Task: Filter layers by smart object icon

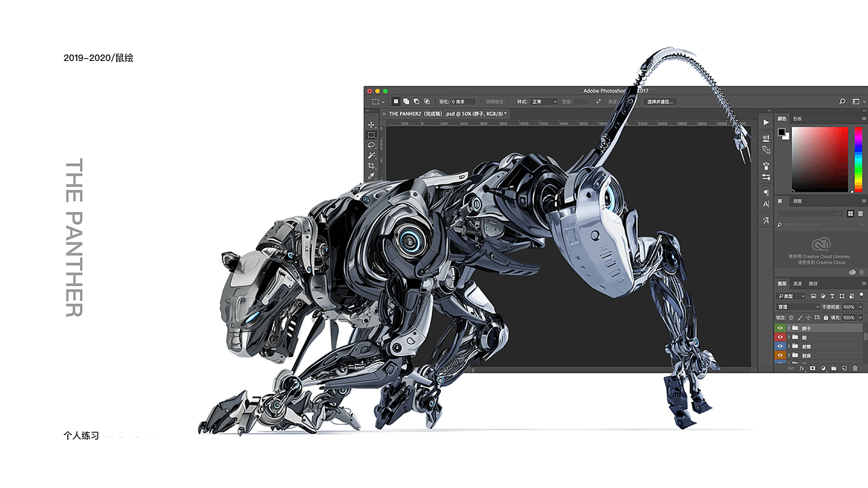Action: pos(851,296)
